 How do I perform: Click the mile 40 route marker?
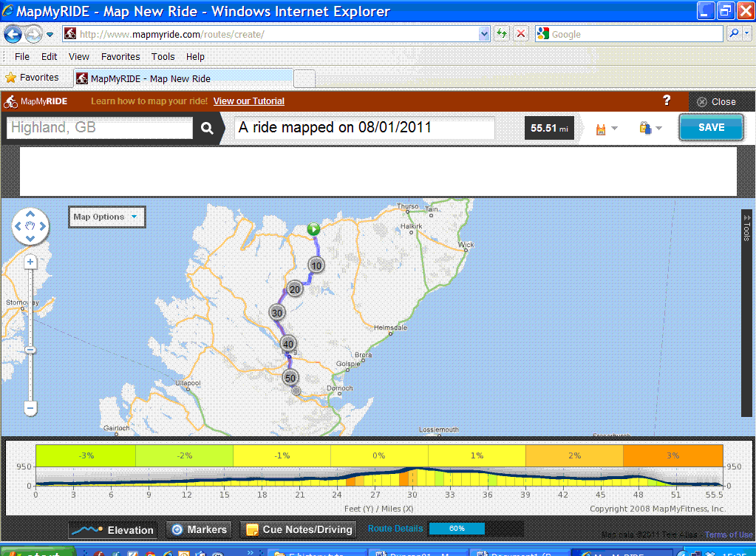(x=288, y=343)
